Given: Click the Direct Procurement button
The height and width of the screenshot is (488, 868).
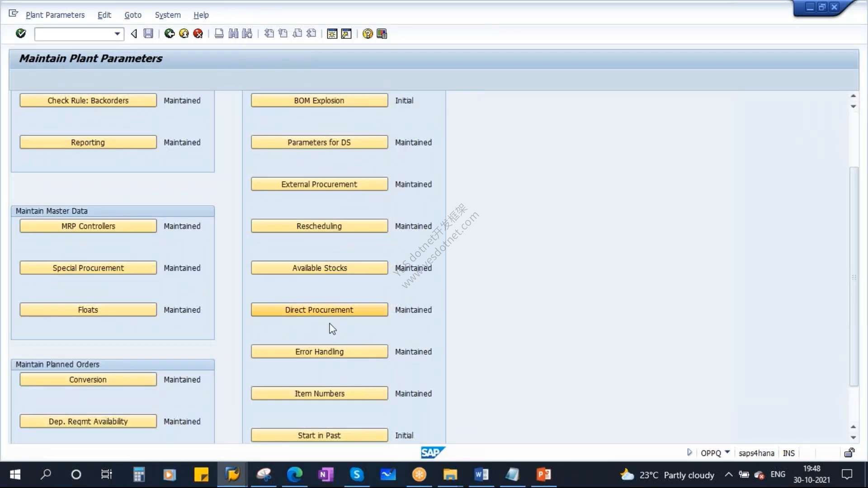Looking at the screenshot, I should [319, 310].
